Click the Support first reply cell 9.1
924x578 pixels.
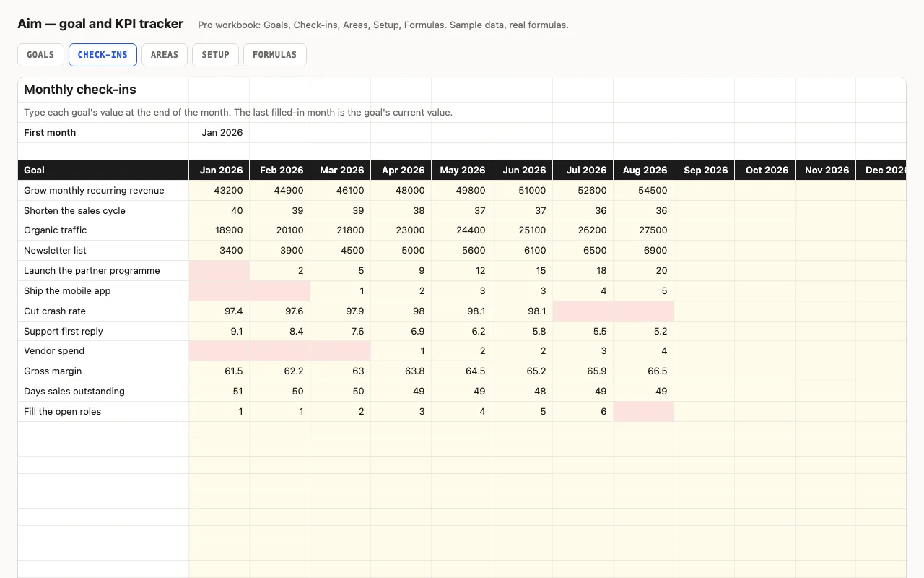pyautogui.click(x=219, y=332)
